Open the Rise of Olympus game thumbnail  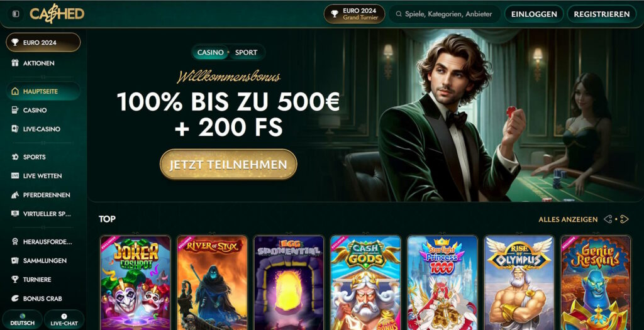(x=519, y=283)
